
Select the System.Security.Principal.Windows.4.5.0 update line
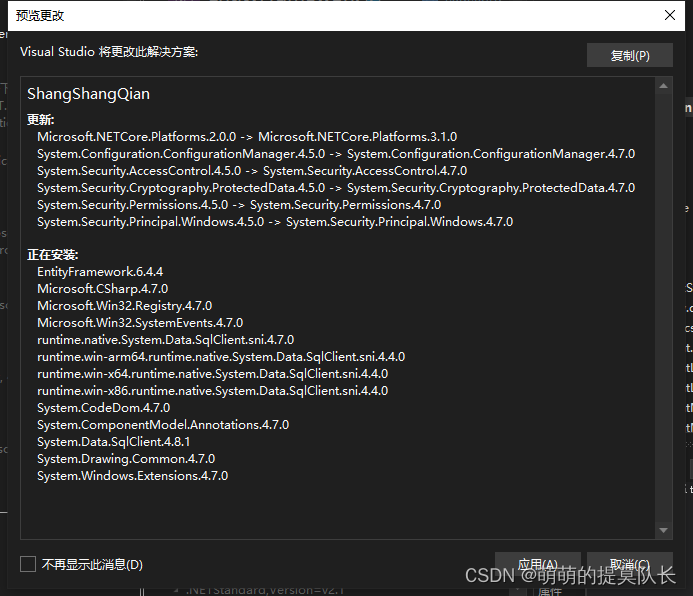pos(275,222)
